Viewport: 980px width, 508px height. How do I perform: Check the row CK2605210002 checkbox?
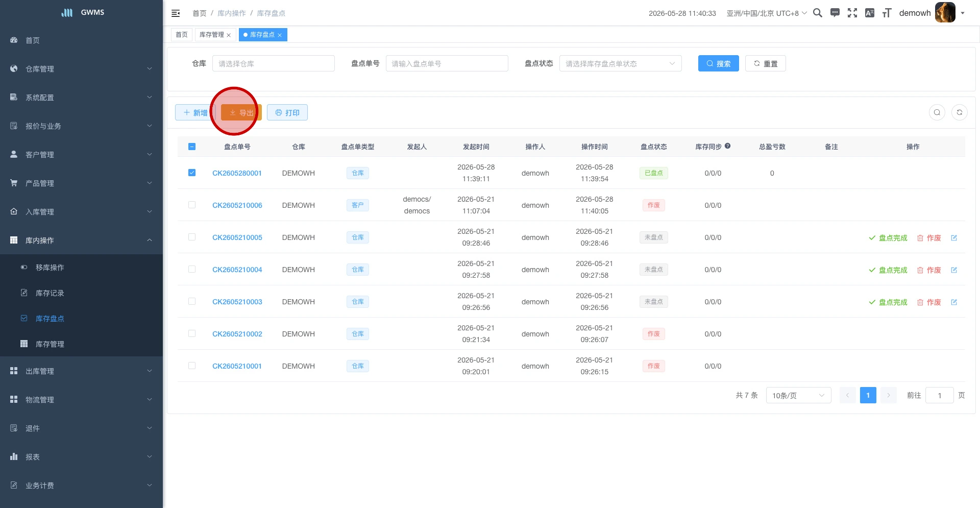click(x=192, y=333)
